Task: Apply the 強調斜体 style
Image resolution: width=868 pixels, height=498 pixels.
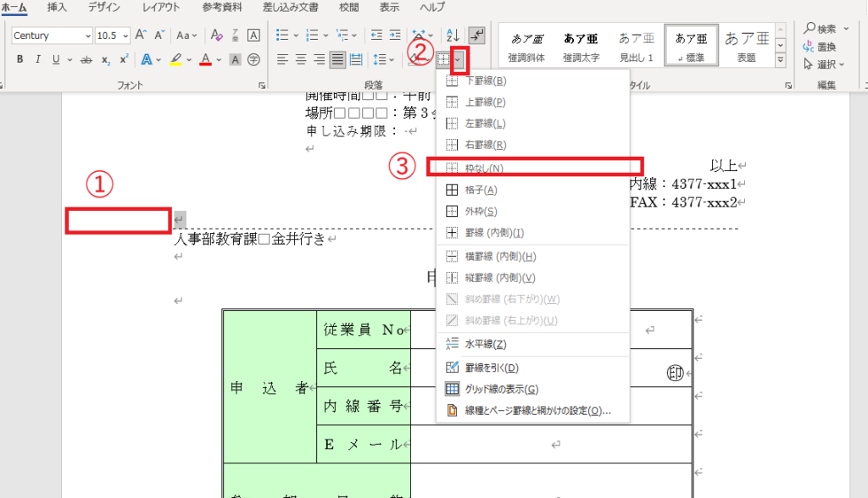Action: (x=526, y=46)
